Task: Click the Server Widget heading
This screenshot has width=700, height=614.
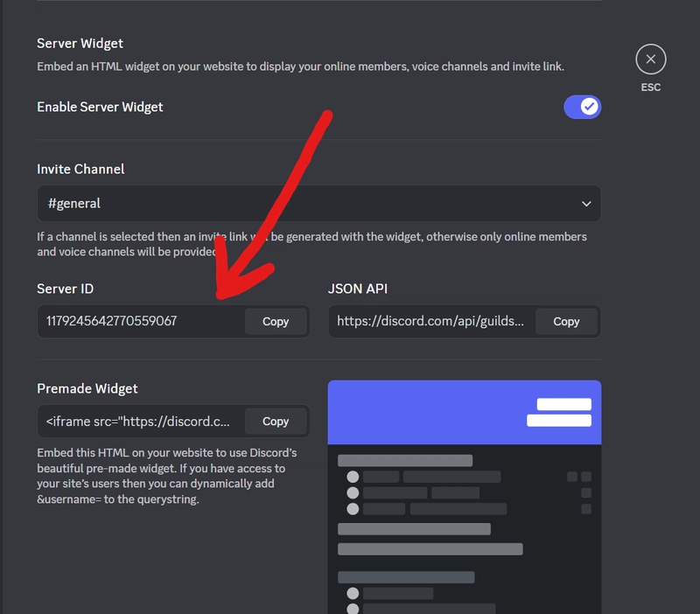Action: pos(80,43)
